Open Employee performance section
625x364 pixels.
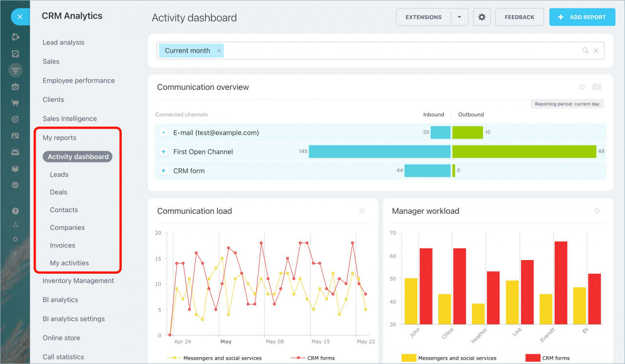tap(79, 81)
